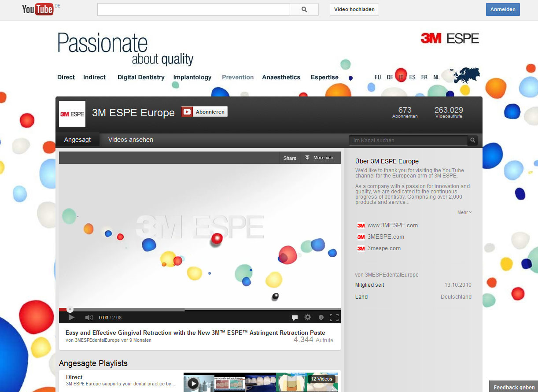Open the 3MESPEdentalEurope uploader link under video
Screen dimensions: 538x392
97,340
